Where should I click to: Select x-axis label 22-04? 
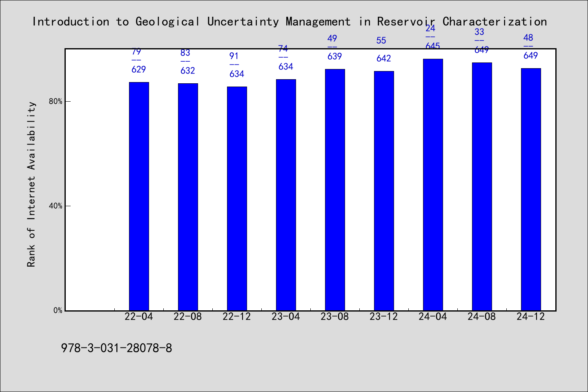click(x=139, y=317)
